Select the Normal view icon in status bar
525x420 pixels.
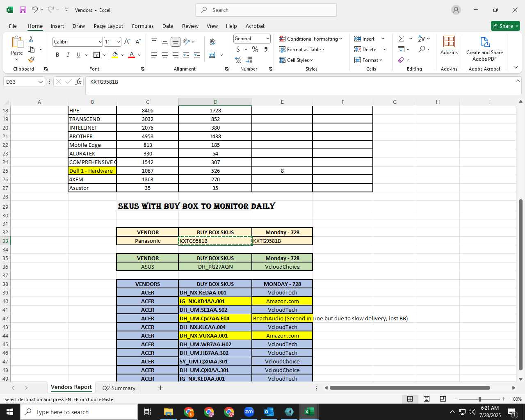tap(410, 399)
